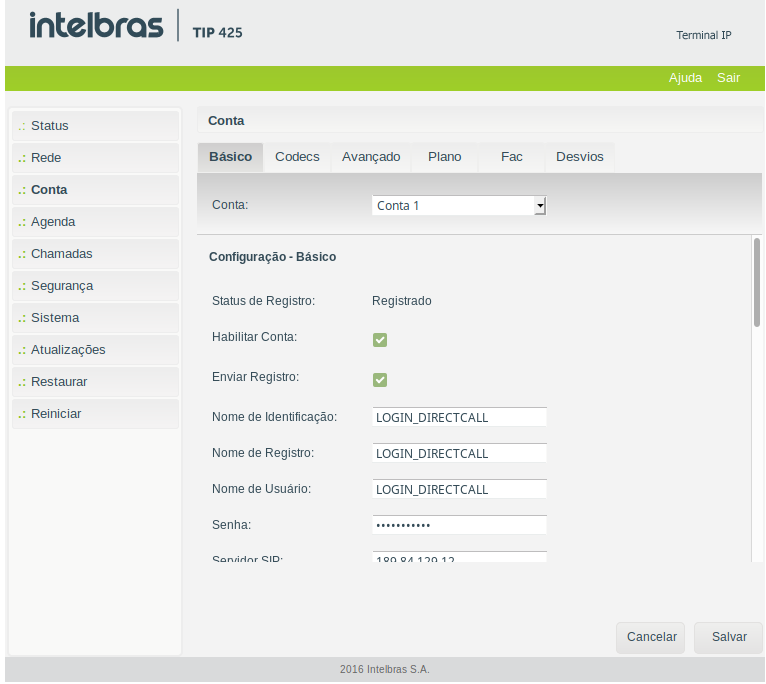Image resolution: width=766 pixels, height=684 pixels.
Task: Open the Agenda section
Action: pyautogui.click(x=96, y=222)
